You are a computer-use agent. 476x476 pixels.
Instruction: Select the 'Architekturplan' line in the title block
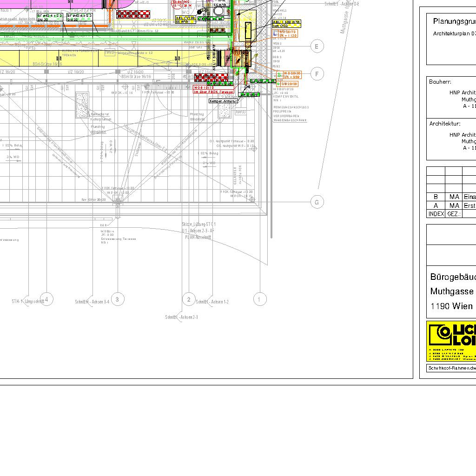coord(455,33)
